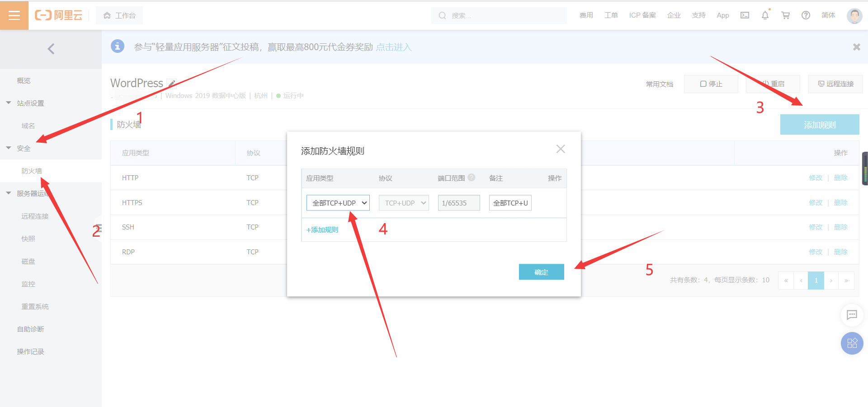Go to pagination page 1
868x407 pixels.
(x=816, y=281)
